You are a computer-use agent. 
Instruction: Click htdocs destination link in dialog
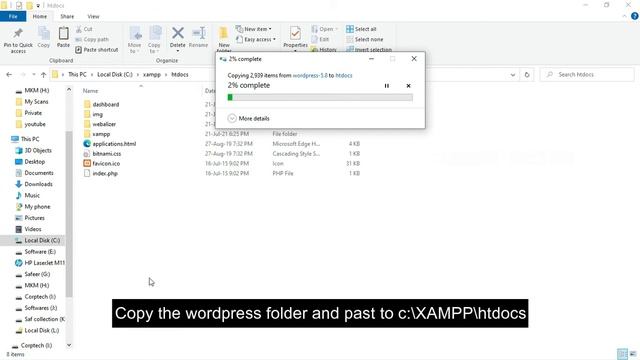[x=344, y=76]
